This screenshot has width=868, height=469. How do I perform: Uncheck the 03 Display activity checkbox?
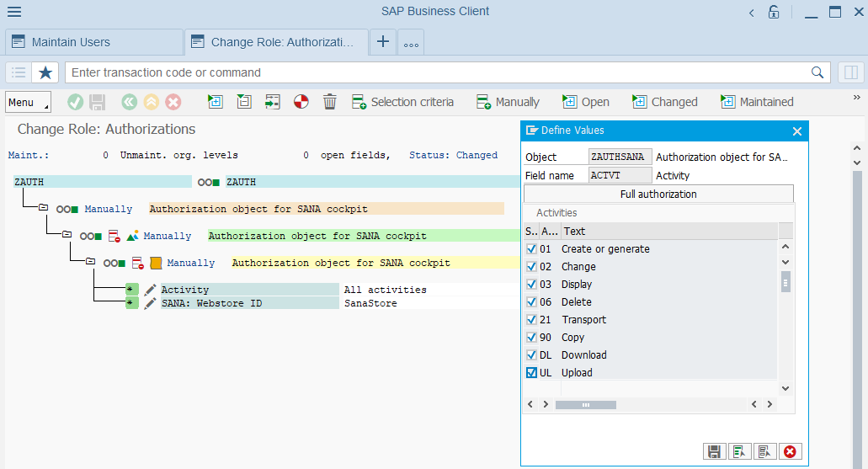(531, 285)
